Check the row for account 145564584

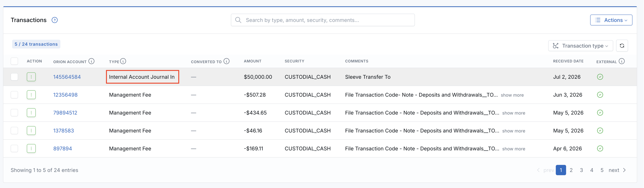coord(14,77)
